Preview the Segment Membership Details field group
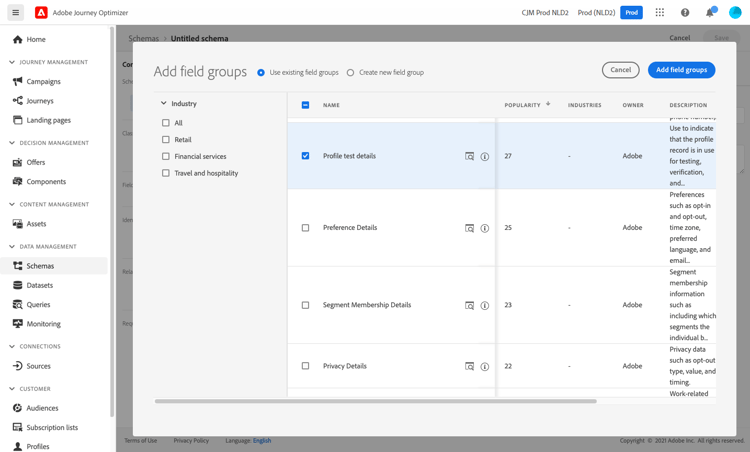Image resolution: width=750 pixels, height=452 pixels. coord(469,305)
